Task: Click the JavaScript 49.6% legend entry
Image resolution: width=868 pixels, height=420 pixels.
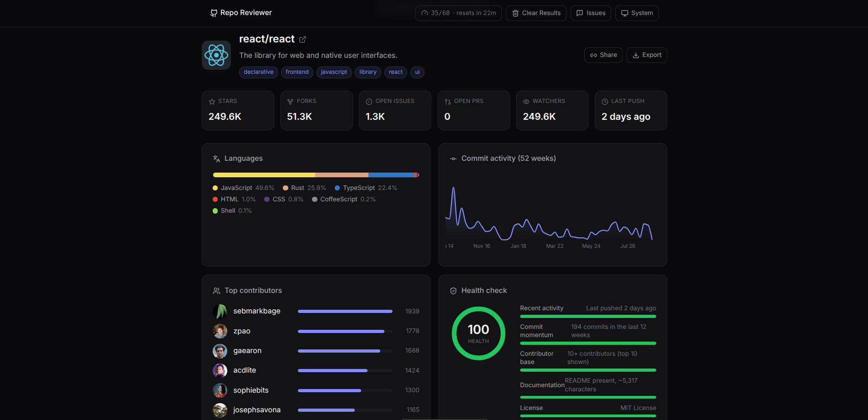Action: tap(243, 188)
